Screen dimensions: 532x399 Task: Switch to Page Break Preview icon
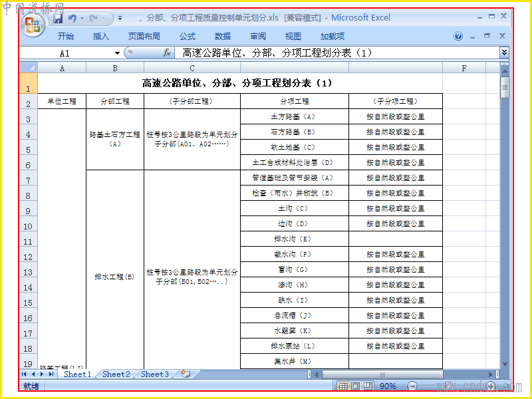(368, 386)
